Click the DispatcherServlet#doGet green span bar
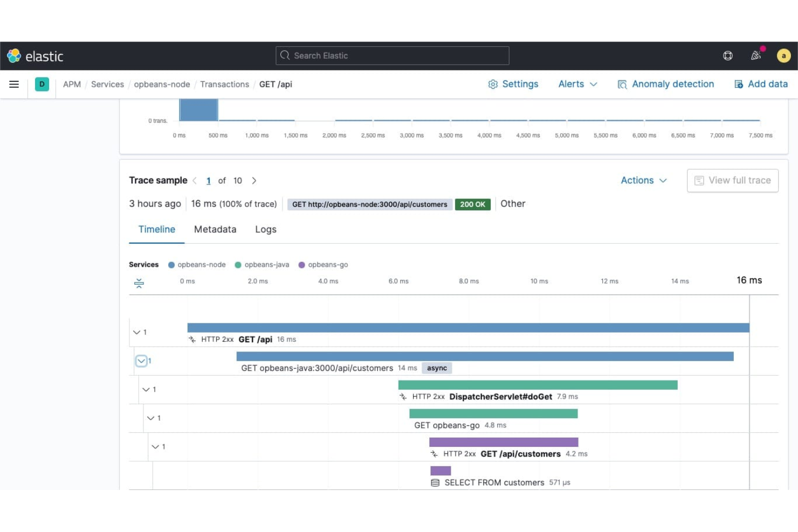 538,385
